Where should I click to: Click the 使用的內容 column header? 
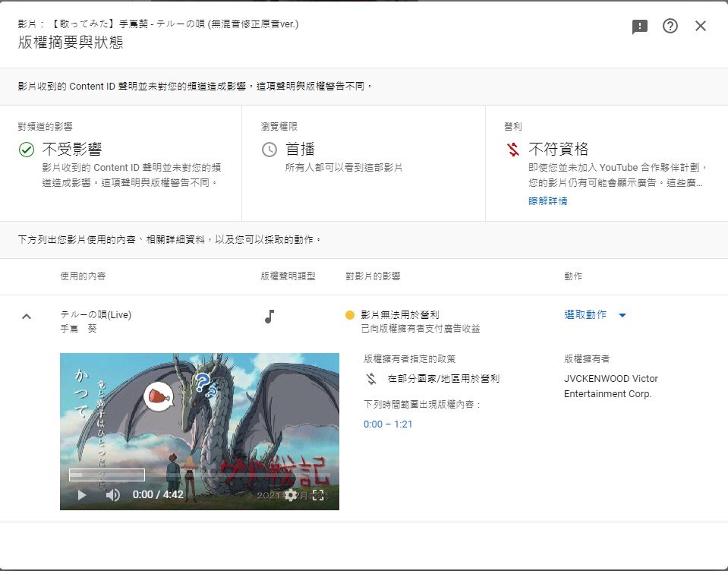coord(83,276)
